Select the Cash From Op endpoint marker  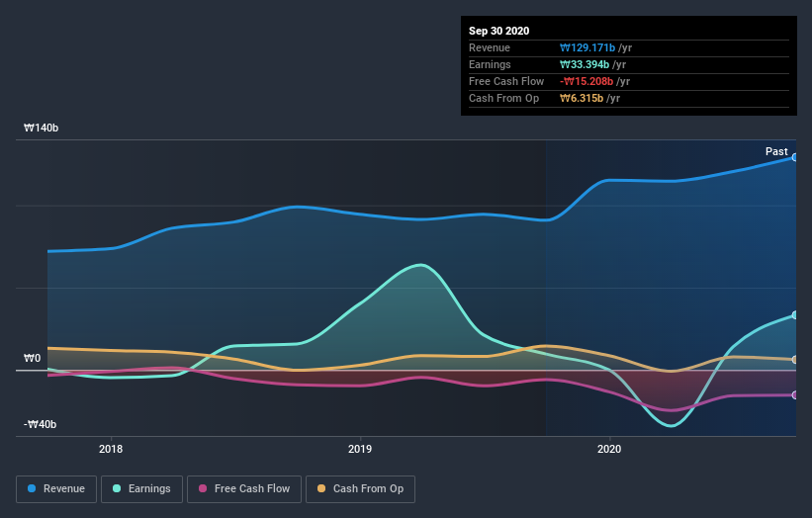tap(795, 360)
